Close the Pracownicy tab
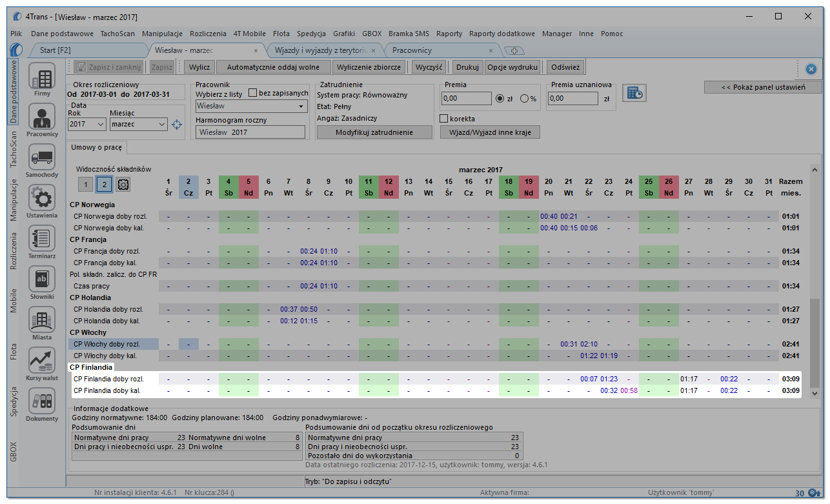 click(x=491, y=50)
